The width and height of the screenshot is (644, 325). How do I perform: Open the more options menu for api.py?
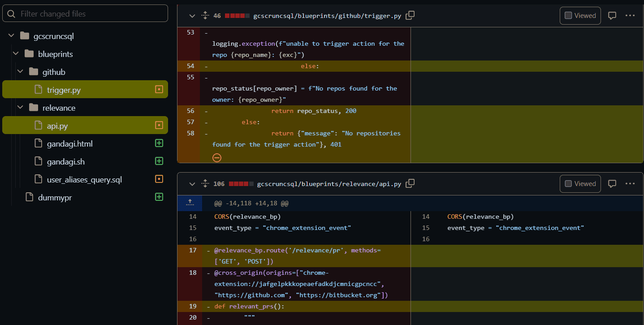coord(630,183)
